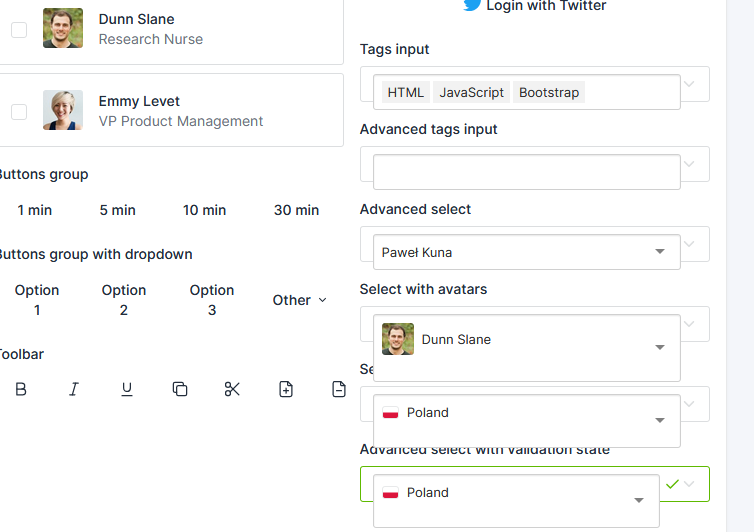Click Login with Twitter

point(535,6)
